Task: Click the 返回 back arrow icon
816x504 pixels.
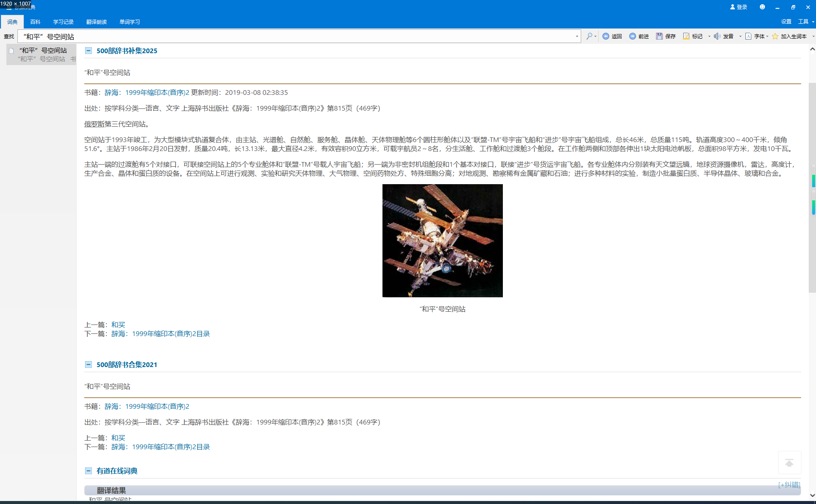Action: (606, 36)
